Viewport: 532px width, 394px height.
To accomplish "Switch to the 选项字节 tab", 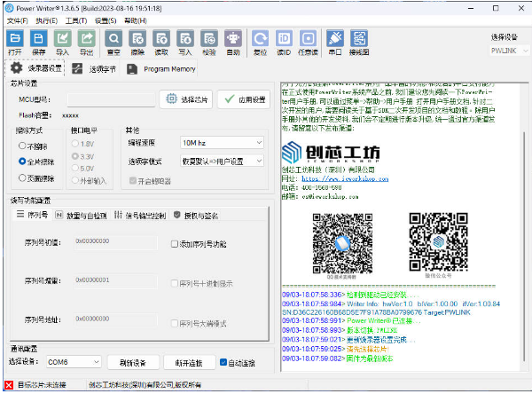I will [94, 69].
